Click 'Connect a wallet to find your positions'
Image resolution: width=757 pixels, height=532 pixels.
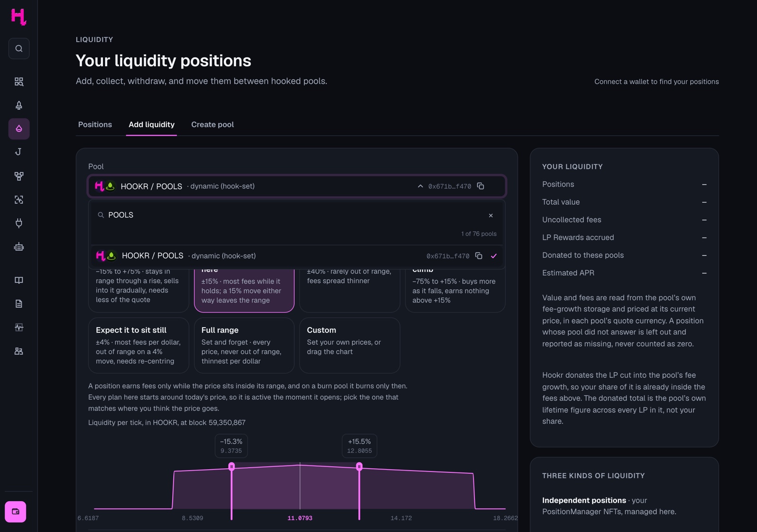pos(657,82)
